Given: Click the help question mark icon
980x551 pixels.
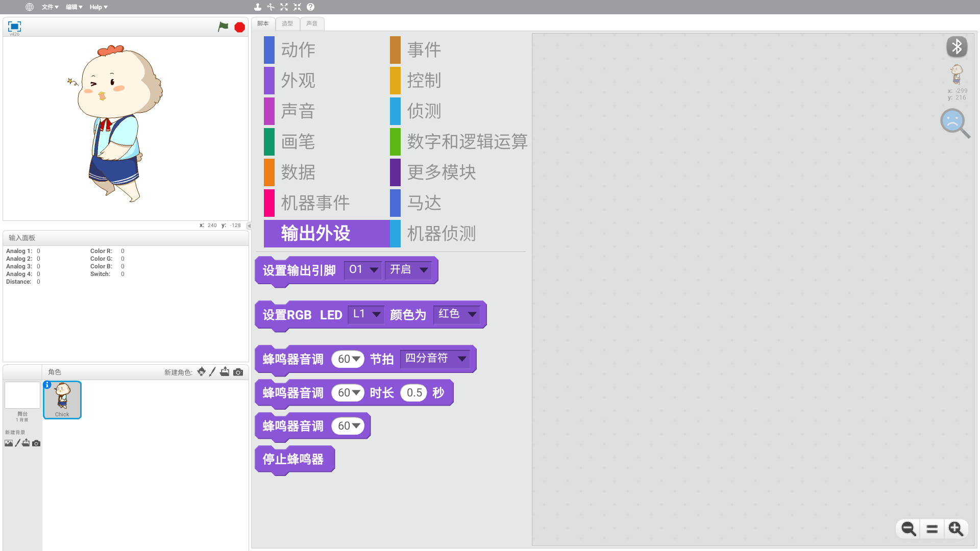Looking at the screenshot, I should [310, 7].
